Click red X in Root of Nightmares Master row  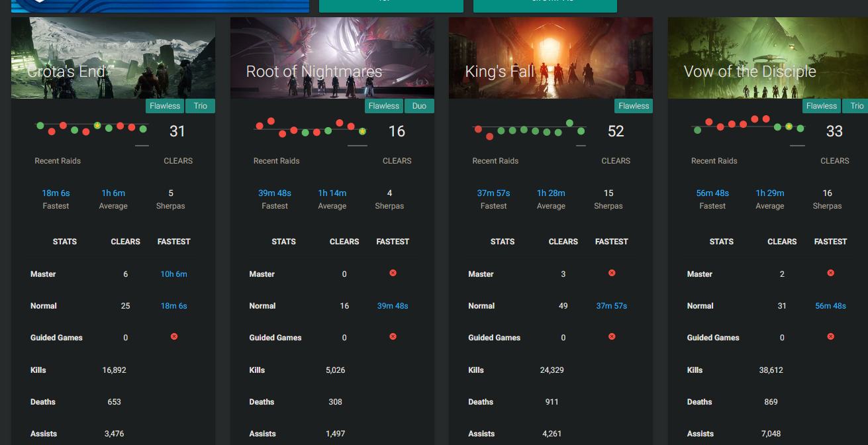click(x=393, y=273)
